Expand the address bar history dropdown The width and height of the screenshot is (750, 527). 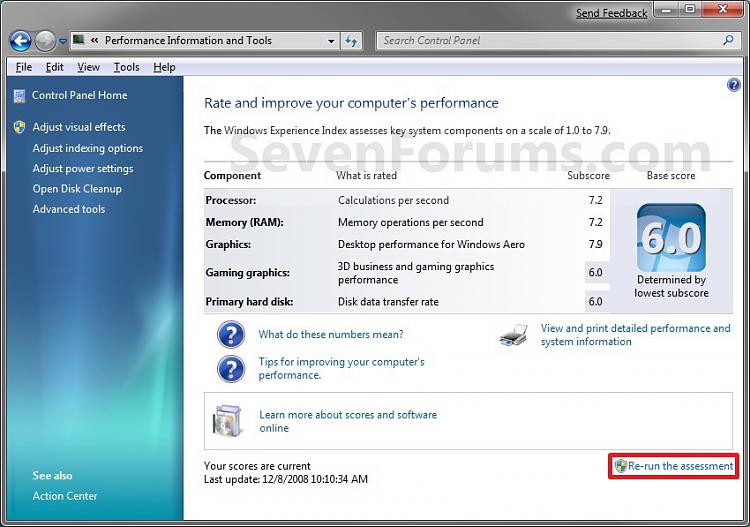pos(331,41)
